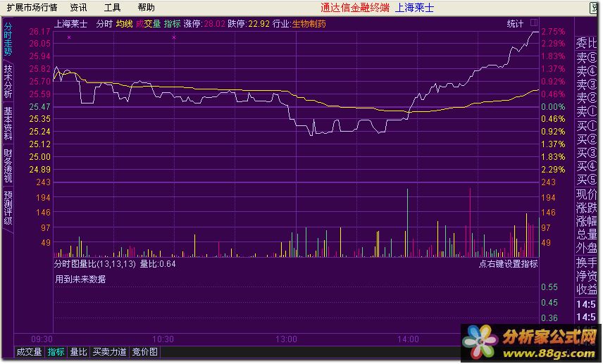Click 点右键设置指标 hint text
603x364 pixels.
[509, 264]
